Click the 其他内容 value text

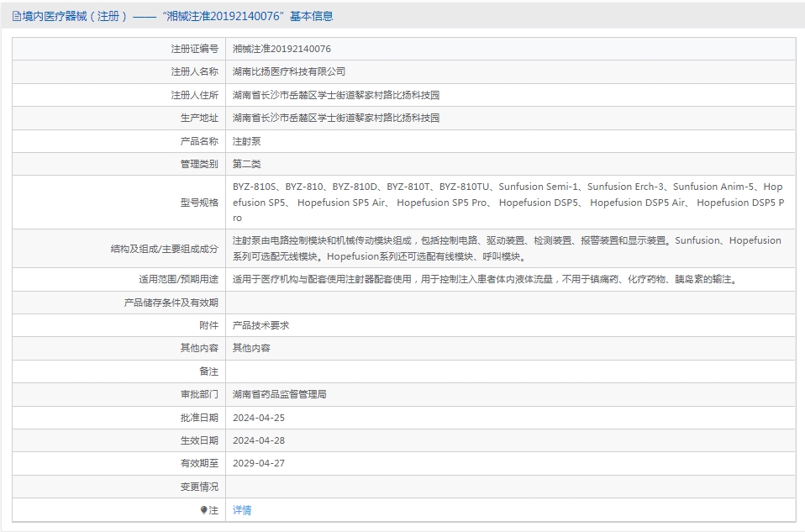251,348
